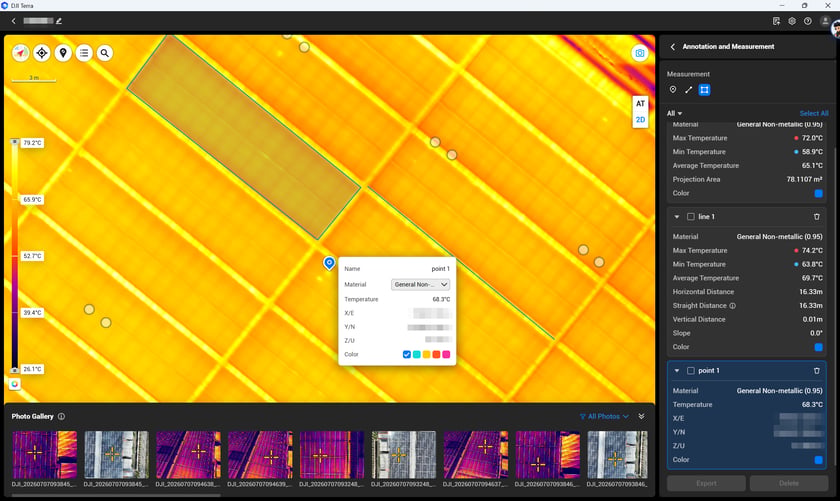The image size is (840, 501).
Task: Click the line 1 Color swatch
Action: pos(819,347)
